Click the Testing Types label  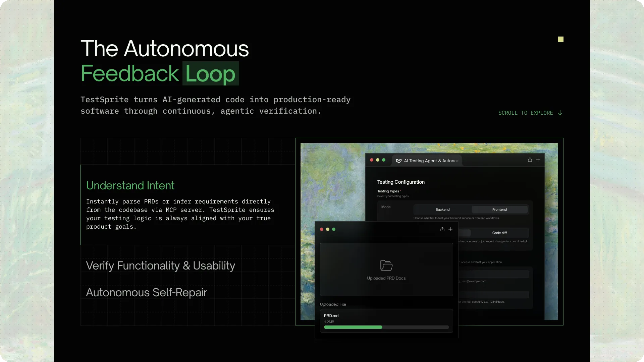click(388, 191)
